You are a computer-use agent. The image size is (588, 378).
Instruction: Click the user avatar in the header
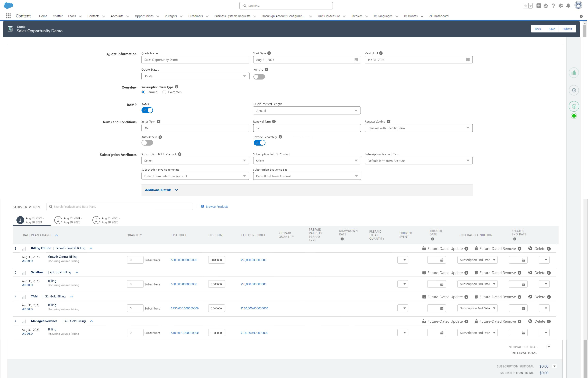tap(579, 5)
